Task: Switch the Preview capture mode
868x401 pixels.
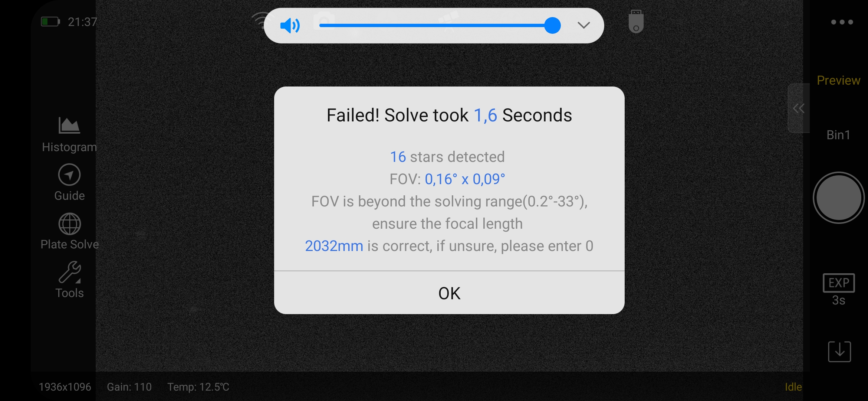Action: 838,81
